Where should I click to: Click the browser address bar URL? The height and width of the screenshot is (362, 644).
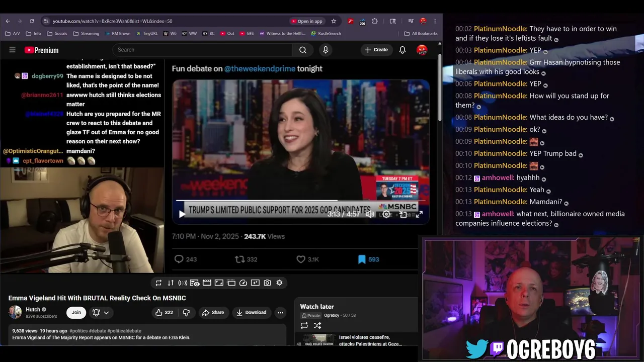[x=112, y=21]
